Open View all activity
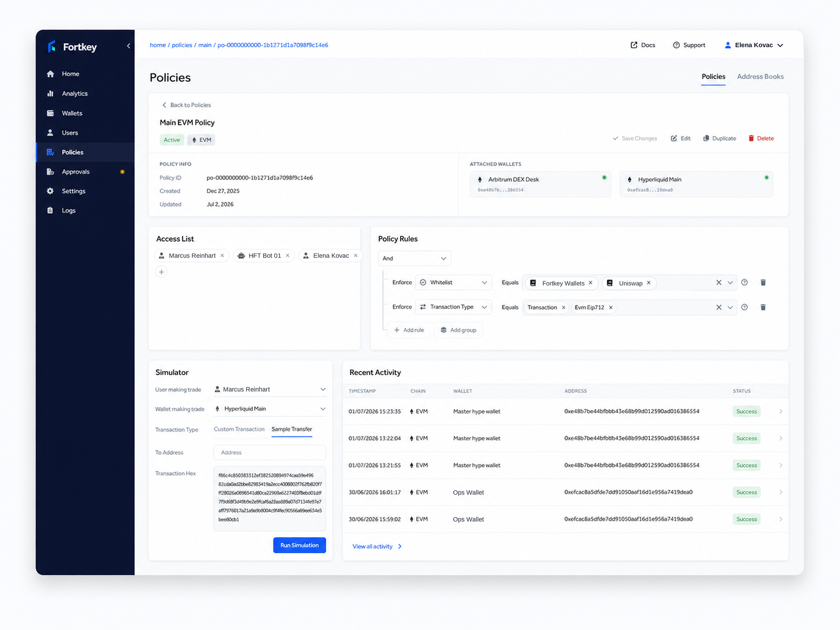This screenshot has width=840, height=630. [x=377, y=547]
